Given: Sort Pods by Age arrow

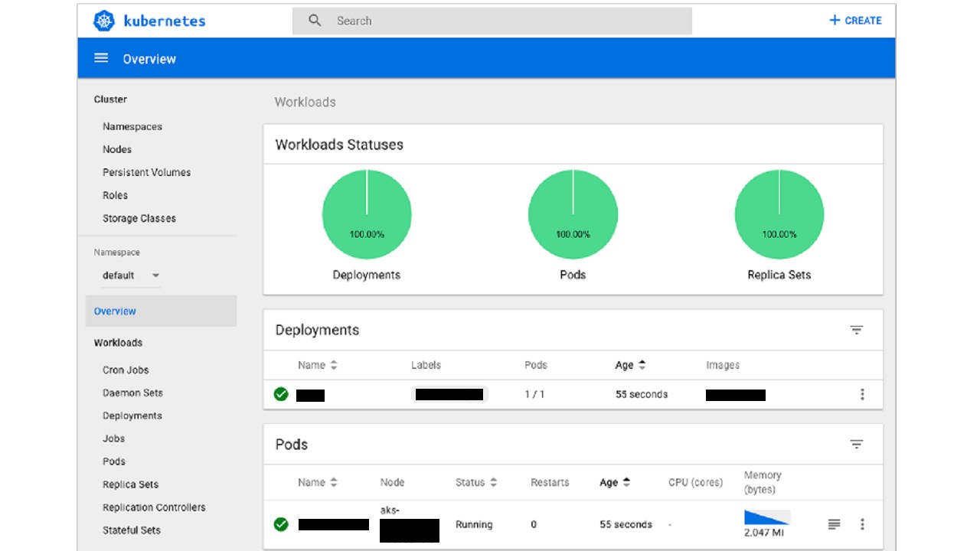Looking at the screenshot, I should (626, 482).
